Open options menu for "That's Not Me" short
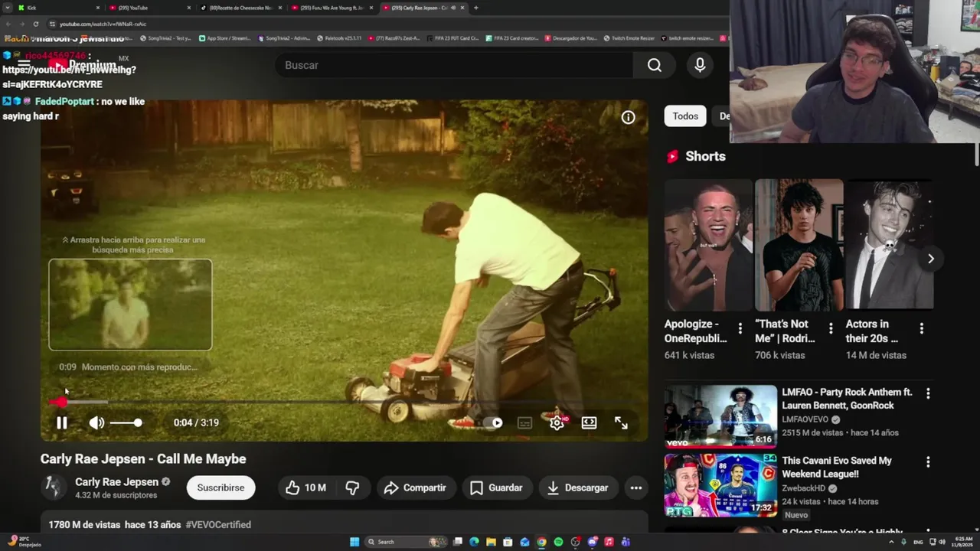Viewport: 980px width, 551px height. click(831, 329)
